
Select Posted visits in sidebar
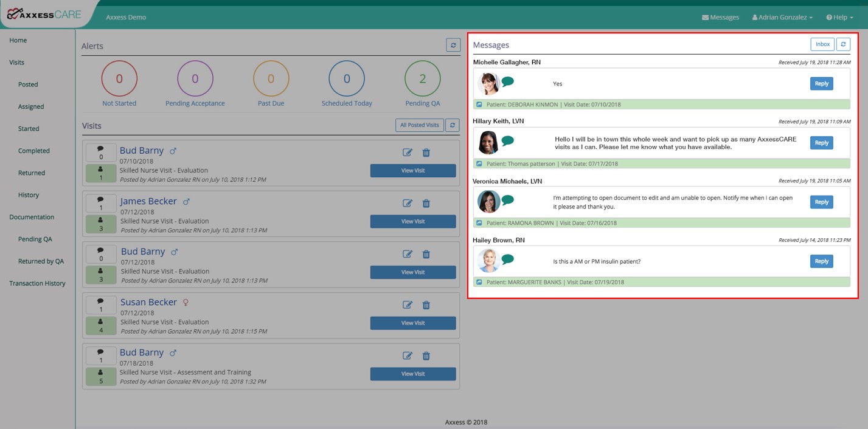28,84
